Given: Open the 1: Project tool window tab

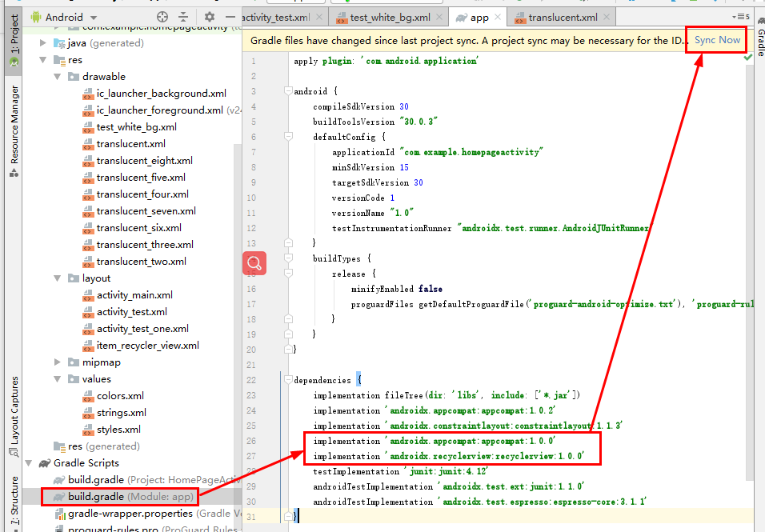Looking at the screenshot, I should 14,41.
